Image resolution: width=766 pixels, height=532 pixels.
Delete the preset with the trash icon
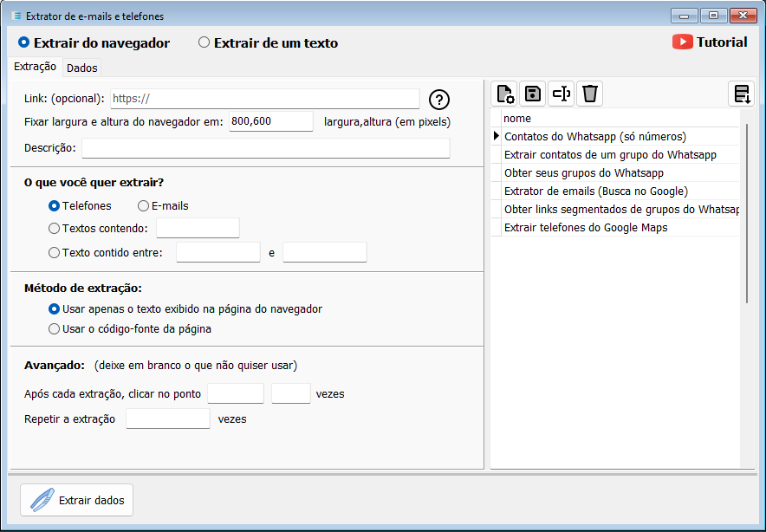pyautogui.click(x=589, y=94)
